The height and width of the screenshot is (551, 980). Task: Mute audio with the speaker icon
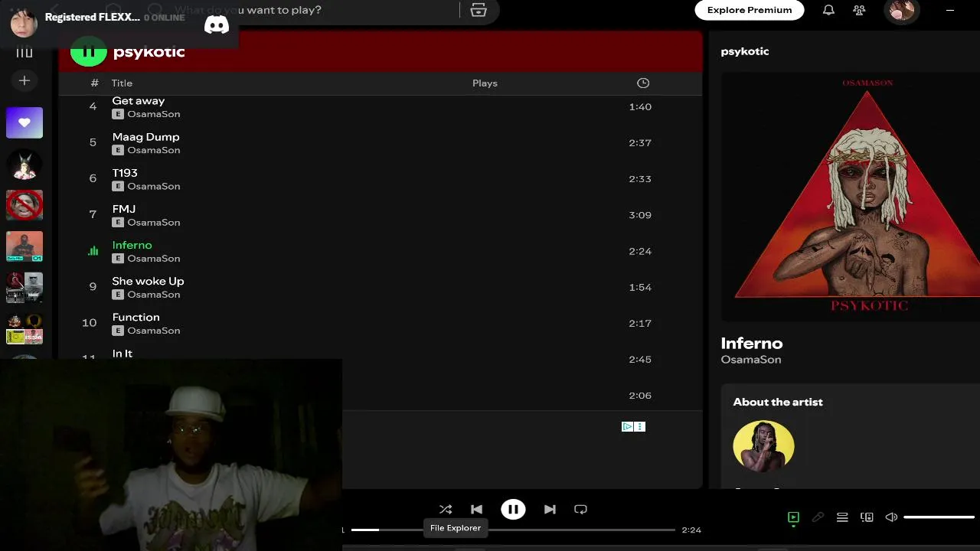pos(891,517)
